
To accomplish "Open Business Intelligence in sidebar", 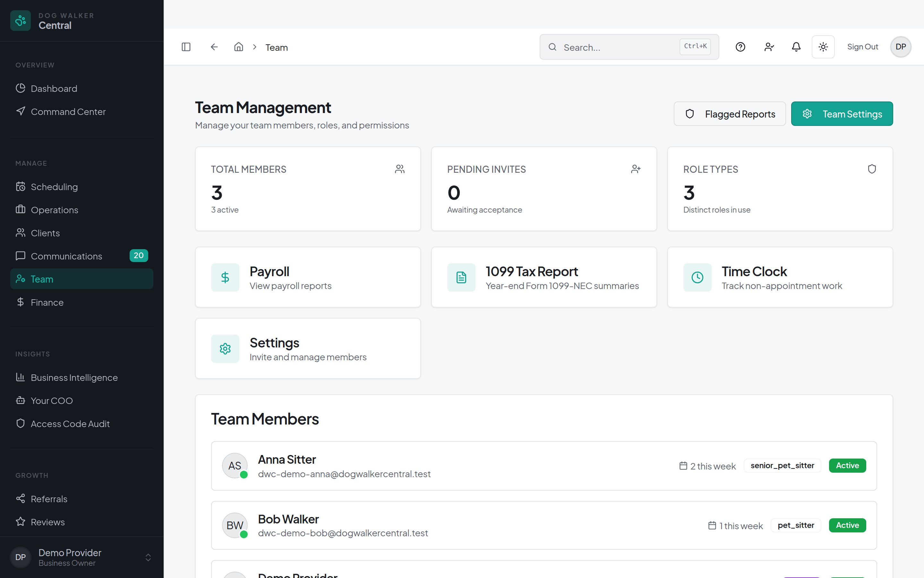I will click(x=82, y=377).
